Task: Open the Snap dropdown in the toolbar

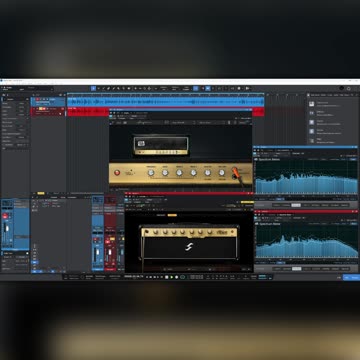Action: (186, 88)
